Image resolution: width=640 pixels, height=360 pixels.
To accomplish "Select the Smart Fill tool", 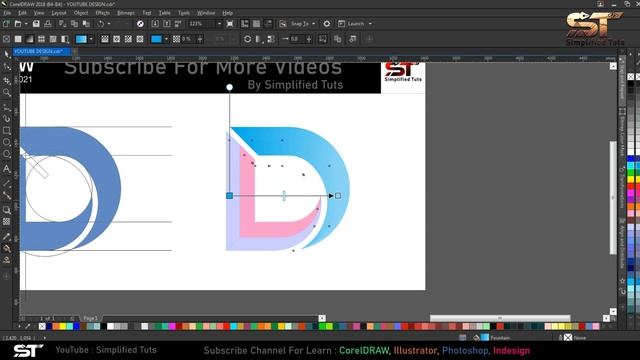I will coord(7,260).
